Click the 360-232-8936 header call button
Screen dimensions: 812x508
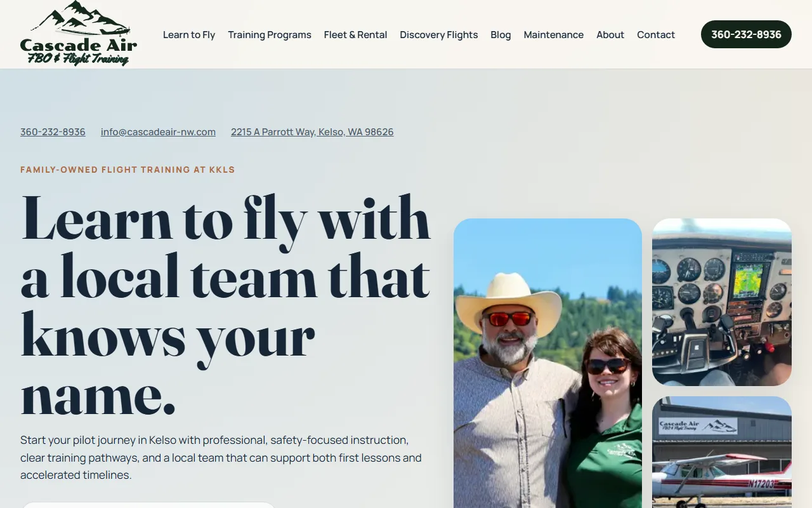(x=746, y=34)
